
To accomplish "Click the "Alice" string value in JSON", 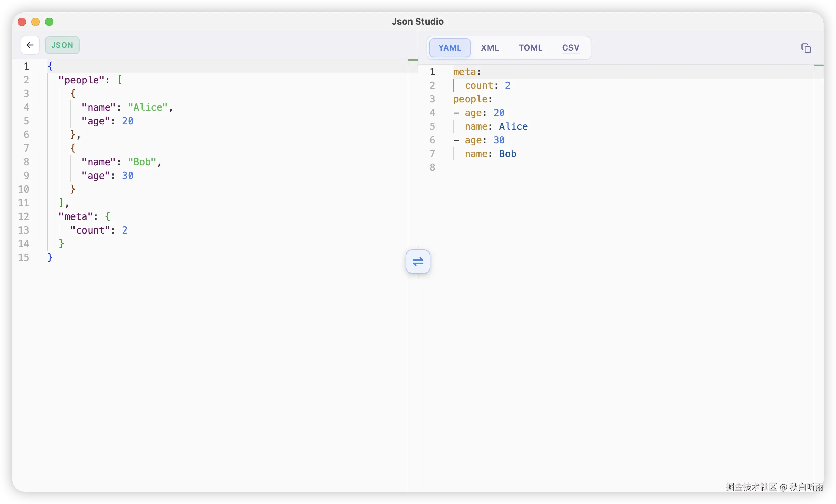I will coord(148,107).
